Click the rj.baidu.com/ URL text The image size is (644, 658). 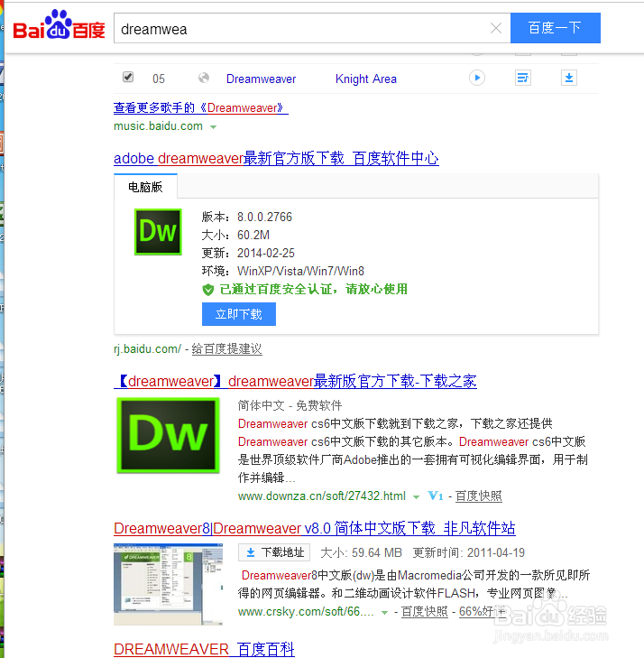pyautogui.click(x=148, y=348)
